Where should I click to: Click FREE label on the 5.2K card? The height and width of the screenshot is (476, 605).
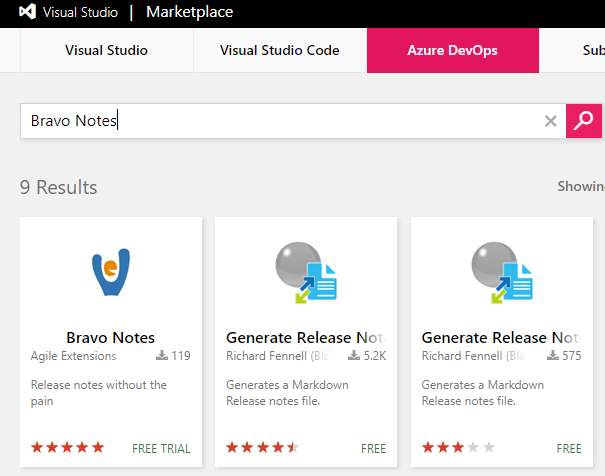[x=373, y=449]
